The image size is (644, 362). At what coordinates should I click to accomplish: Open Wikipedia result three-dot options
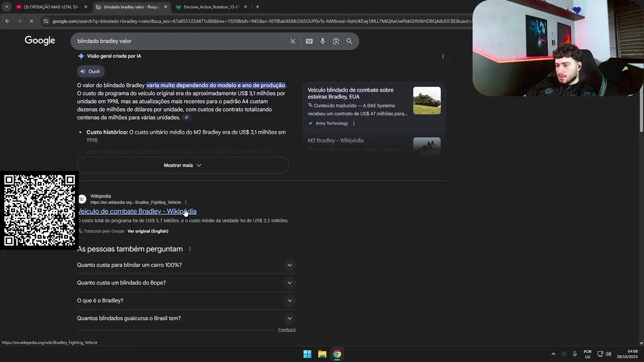(x=186, y=203)
